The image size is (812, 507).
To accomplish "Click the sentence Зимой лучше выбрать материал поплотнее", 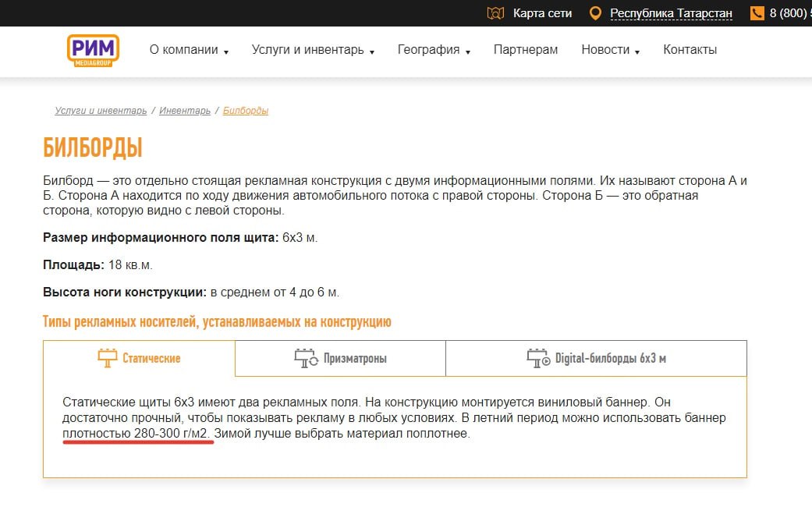I will click(x=342, y=433).
